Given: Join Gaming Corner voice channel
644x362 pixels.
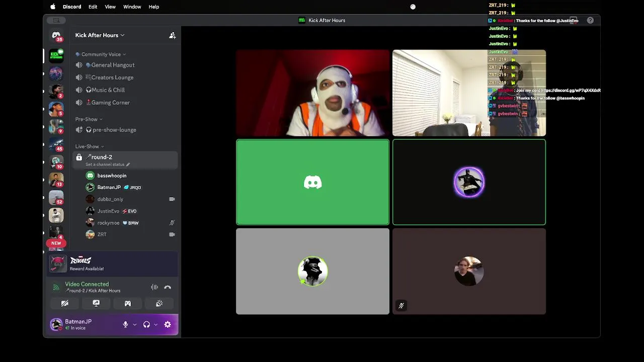Looking at the screenshot, I should click(x=126, y=103).
